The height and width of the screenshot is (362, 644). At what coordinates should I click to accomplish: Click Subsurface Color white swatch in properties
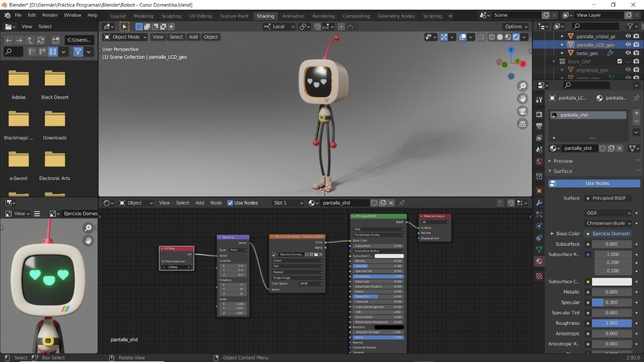611,282
